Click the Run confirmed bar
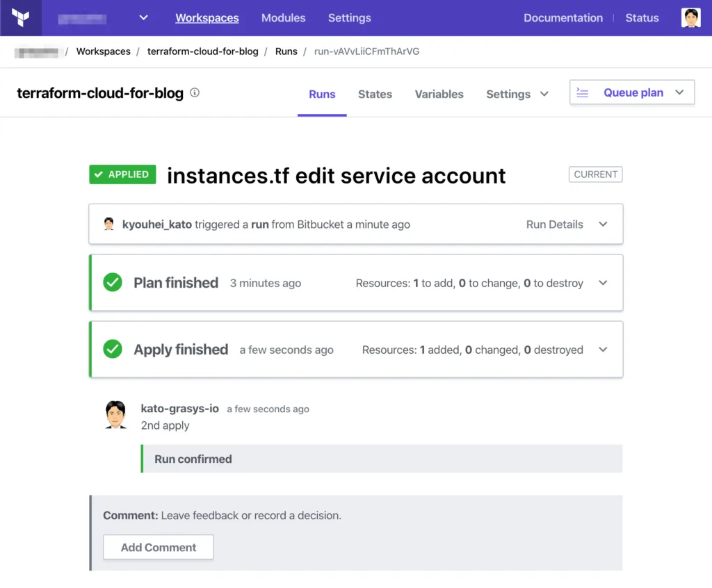This screenshot has width=712, height=588. pyautogui.click(x=382, y=459)
